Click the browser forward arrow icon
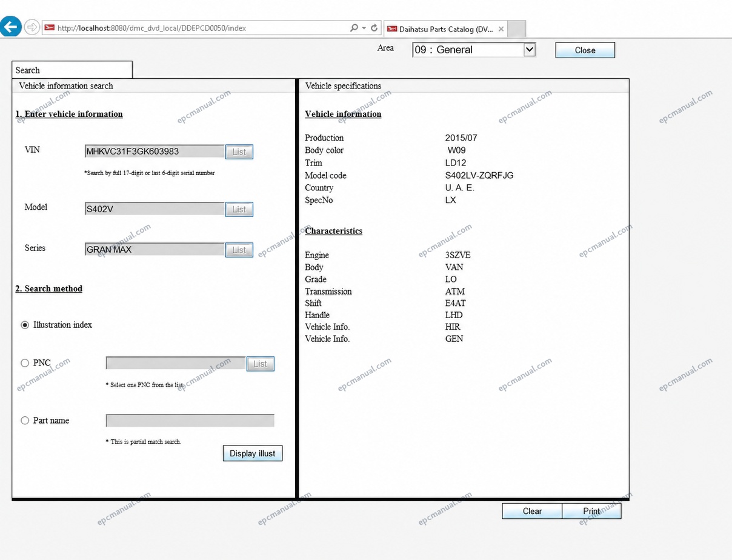This screenshot has height=560, width=732. (32, 27)
